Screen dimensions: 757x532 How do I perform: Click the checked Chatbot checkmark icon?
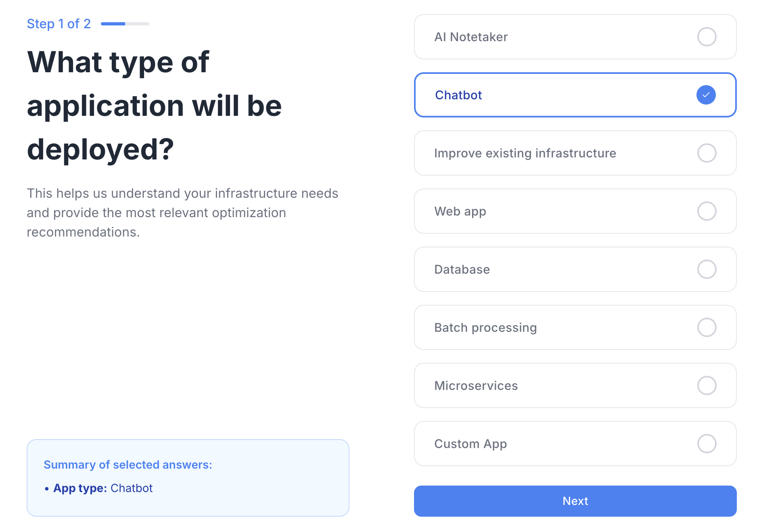tap(706, 95)
